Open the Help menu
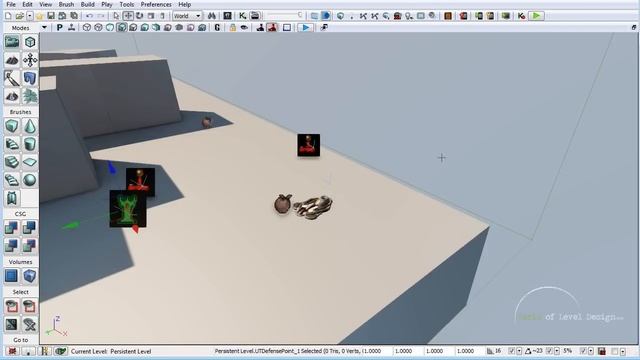This screenshot has width=640, height=360. [184, 4]
